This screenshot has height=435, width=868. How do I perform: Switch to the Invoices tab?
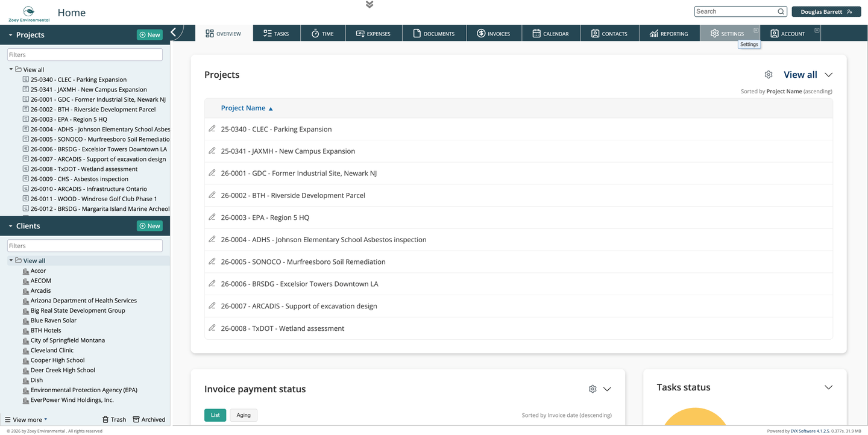tap(494, 34)
